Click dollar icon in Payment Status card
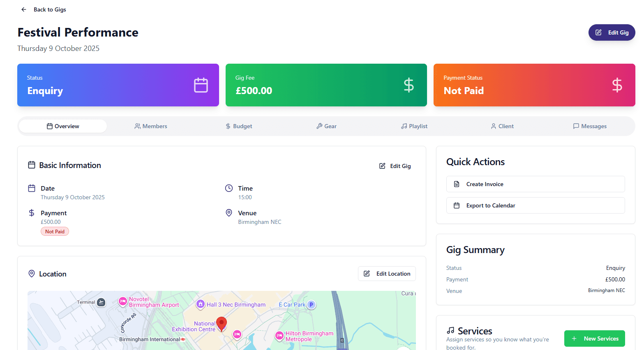This screenshot has height=350, width=644. pyautogui.click(x=616, y=85)
